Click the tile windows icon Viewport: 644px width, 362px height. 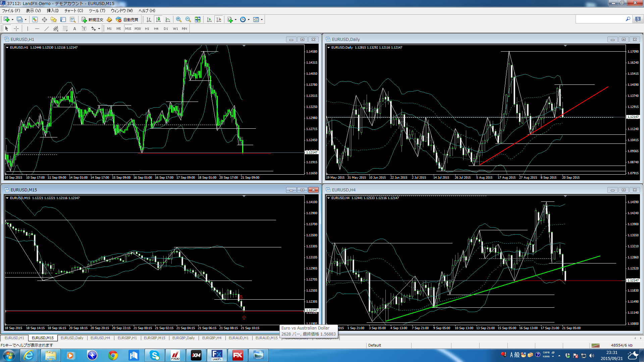point(198,19)
